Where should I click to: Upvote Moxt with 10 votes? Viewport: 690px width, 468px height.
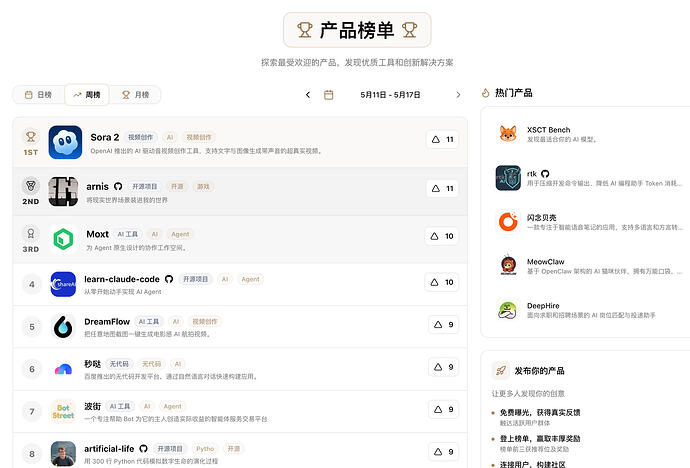(x=442, y=236)
